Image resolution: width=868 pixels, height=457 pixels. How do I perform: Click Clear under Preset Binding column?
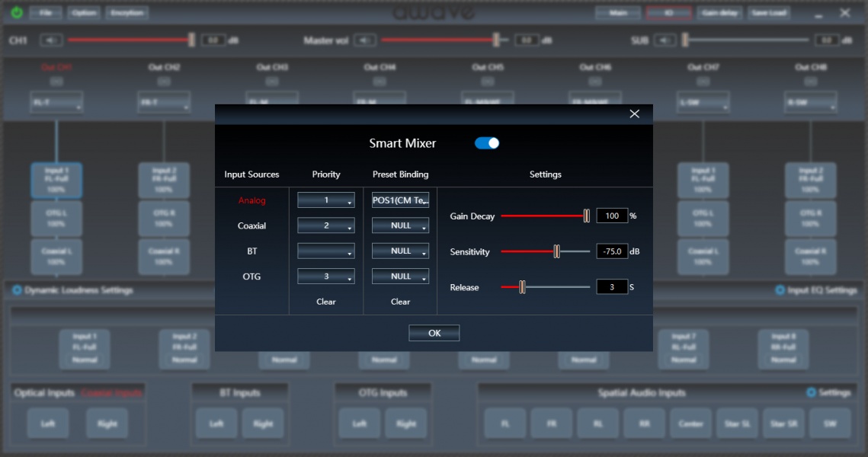tap(400, 302)
